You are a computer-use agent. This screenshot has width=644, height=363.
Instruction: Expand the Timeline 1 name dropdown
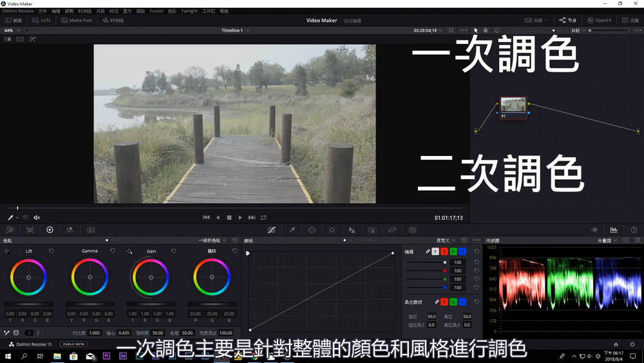(x=235, y=30)
